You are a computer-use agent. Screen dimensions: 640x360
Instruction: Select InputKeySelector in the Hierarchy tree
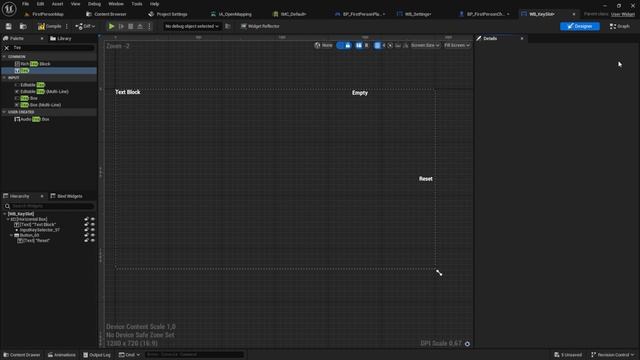coord(40,230)
